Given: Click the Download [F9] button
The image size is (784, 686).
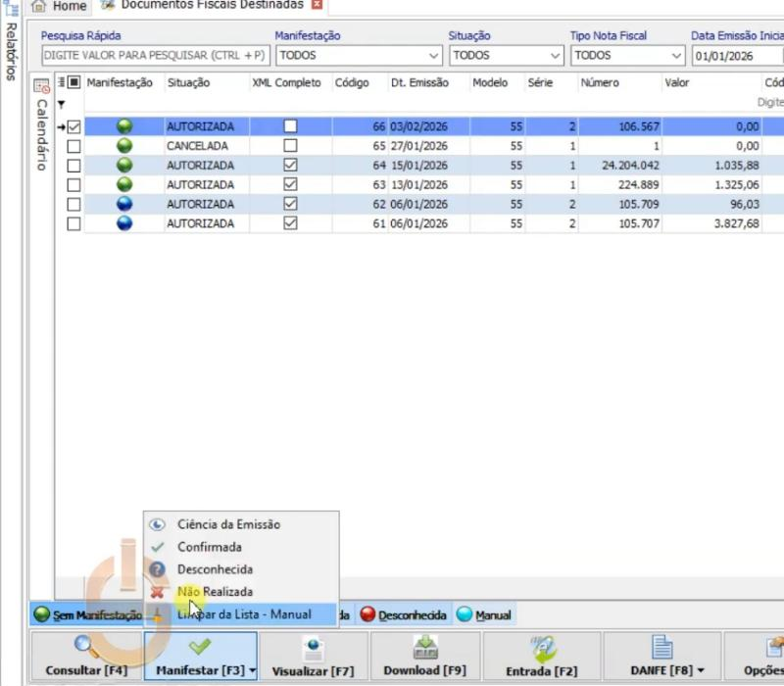Looking at the screenshot, I should [x=424, y=656].
